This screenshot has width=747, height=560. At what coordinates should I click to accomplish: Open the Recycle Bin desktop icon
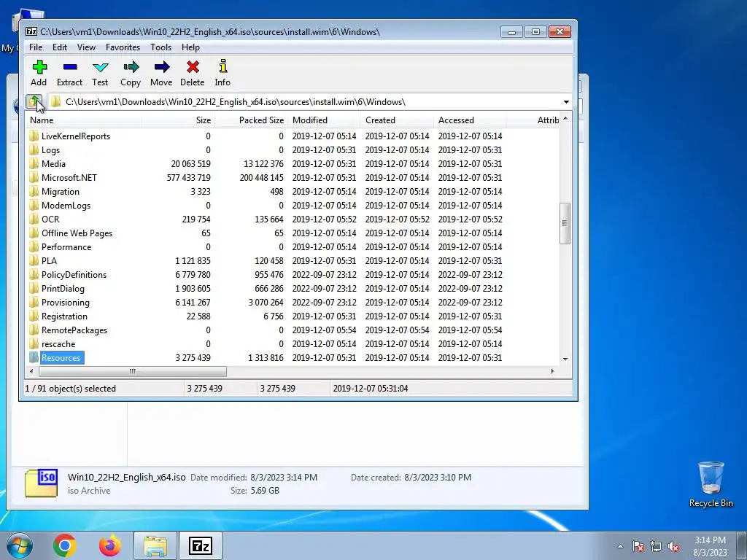click(711, 485)
